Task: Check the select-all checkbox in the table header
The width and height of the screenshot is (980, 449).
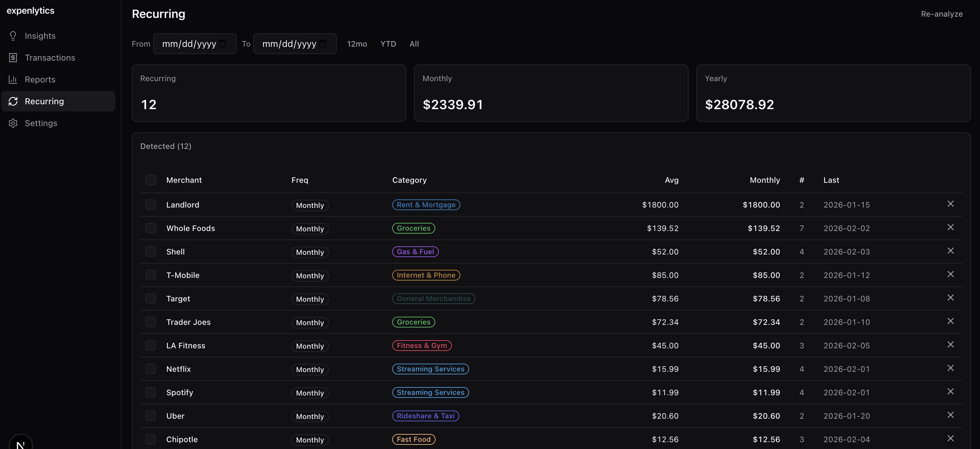Action: point(151,180)
